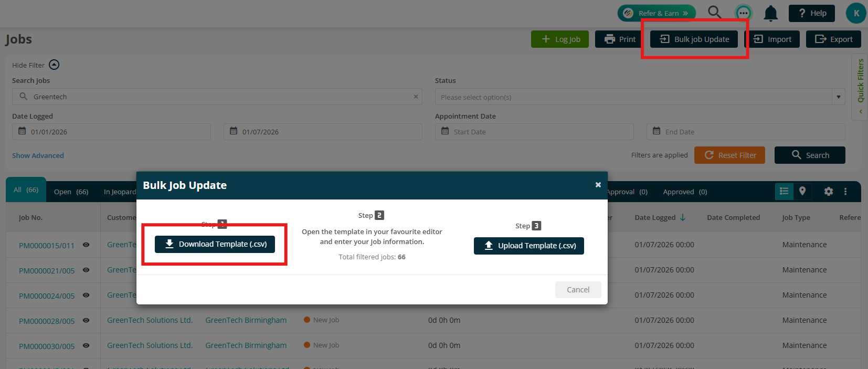This screenshot has height=369, width=868.
Task: Click the Log Job button
Action: (x=560, y=39)
